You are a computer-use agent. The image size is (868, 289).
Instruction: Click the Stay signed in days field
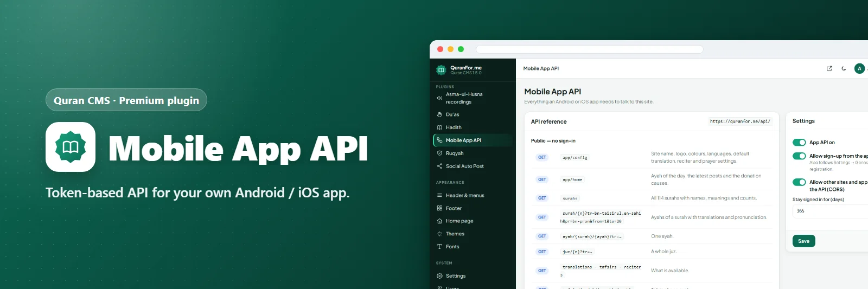tap(830, 211)
